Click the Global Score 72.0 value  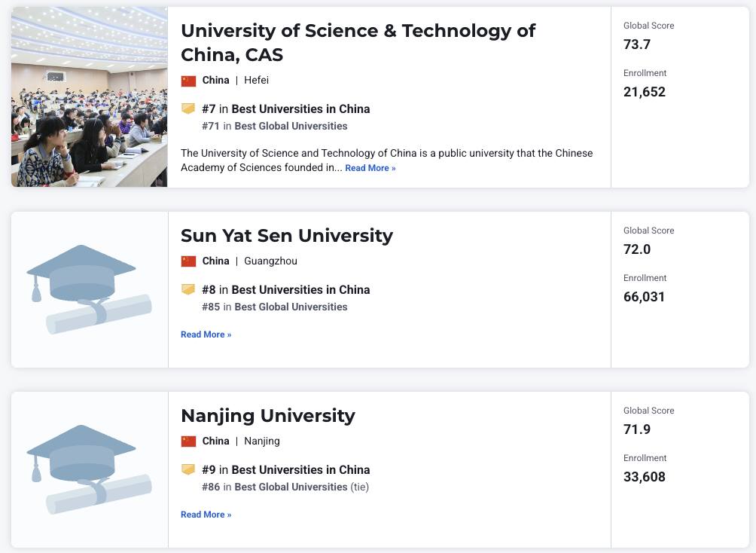click(x=637, y=249)
